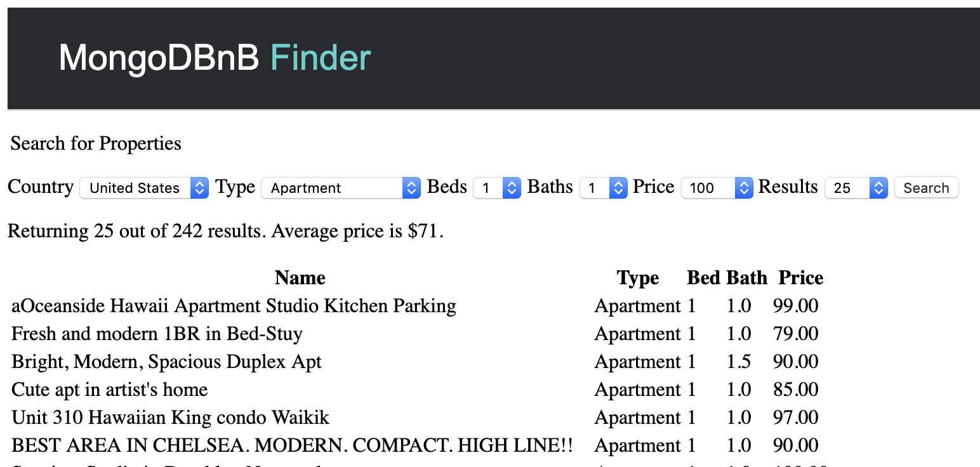Select the BEST AREA IN CHELSEA listing

pos(292,445)
